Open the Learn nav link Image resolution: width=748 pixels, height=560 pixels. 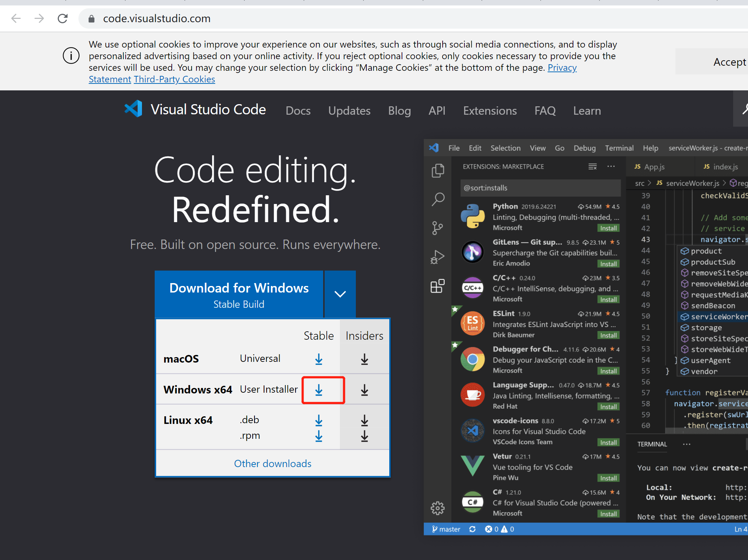pos(587,111)
